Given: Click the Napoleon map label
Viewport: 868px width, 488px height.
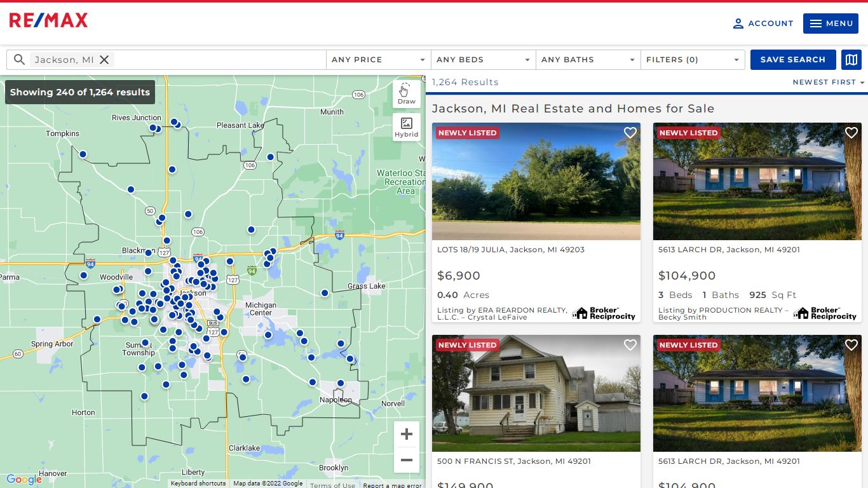Looking at the screenshot, I should (336, 400).
